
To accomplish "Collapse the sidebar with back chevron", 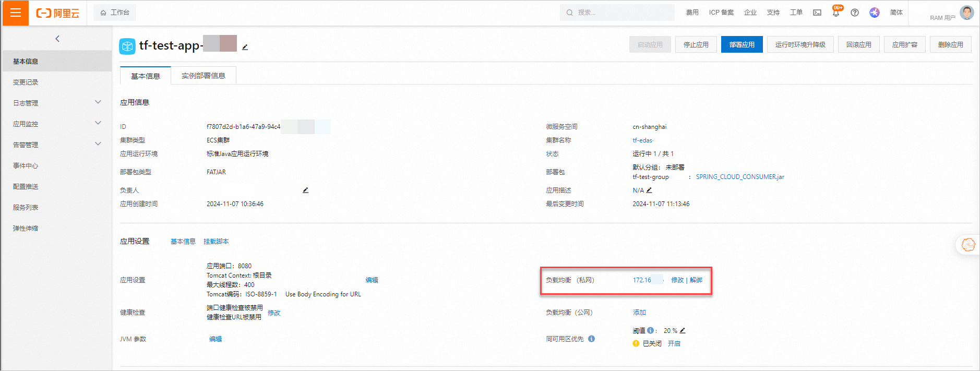I will (x=57, y=39).
